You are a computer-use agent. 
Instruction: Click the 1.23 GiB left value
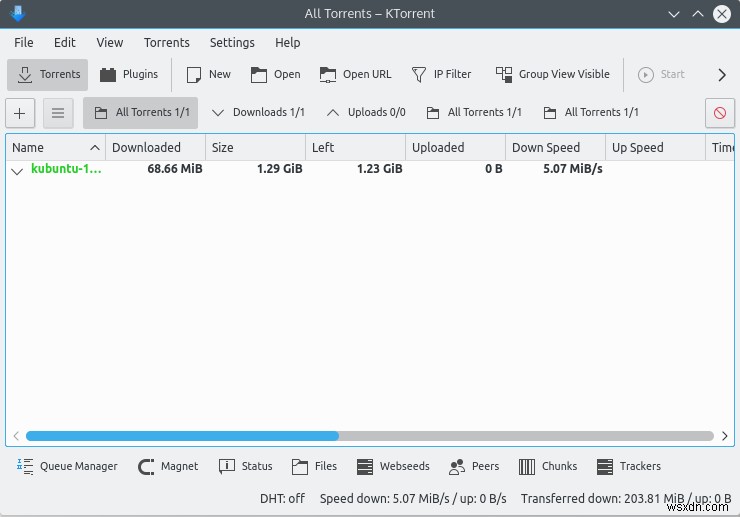[379, 169]
